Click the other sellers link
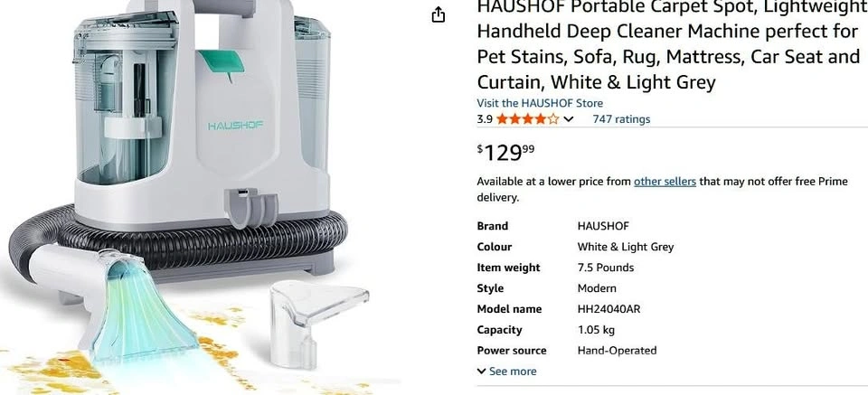The height and width of the screenshot is (395, 868). click(x=665, y=182)
